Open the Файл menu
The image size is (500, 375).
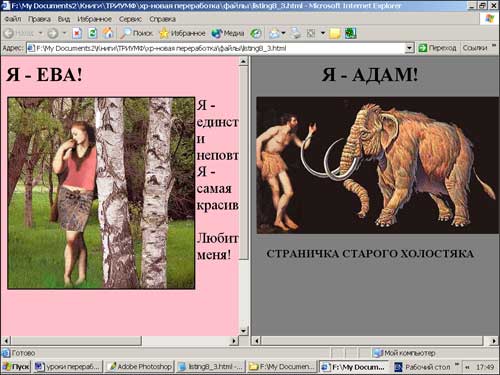13,19
